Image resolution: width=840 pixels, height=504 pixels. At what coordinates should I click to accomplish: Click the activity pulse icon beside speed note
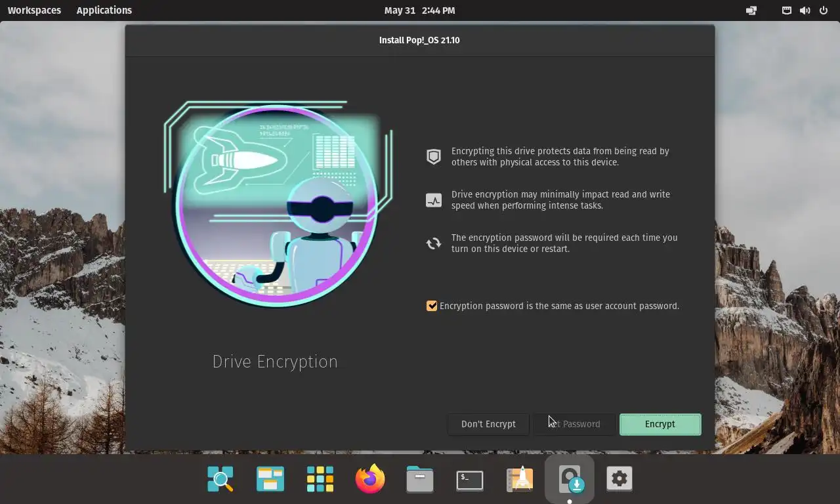click(x=434, y=200)
